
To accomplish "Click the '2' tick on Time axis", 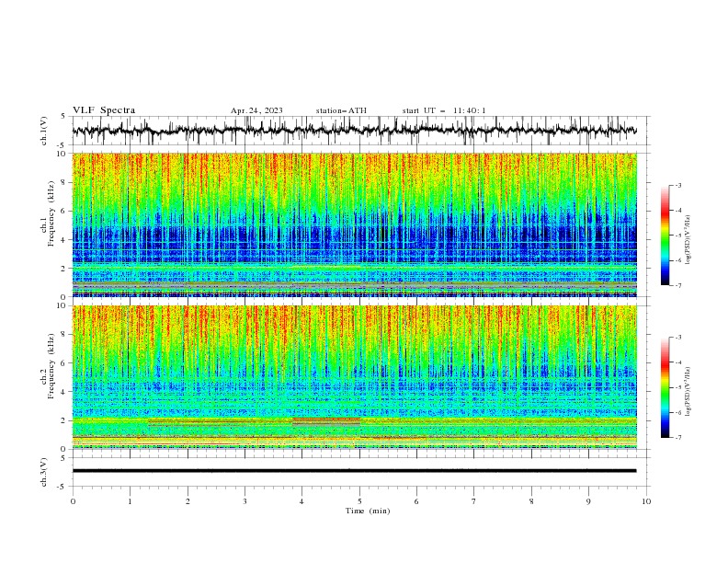I will pos(188,501).
